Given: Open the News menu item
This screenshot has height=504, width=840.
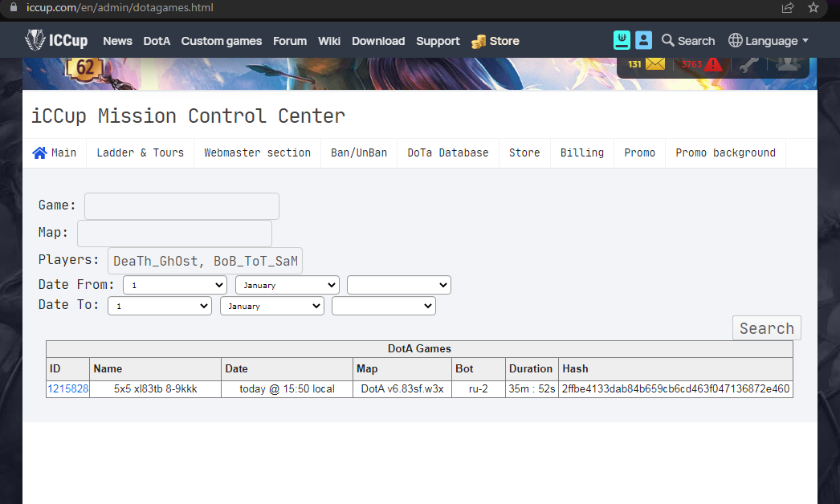Looking at the screenshot, I should click(x=117, y=41).
